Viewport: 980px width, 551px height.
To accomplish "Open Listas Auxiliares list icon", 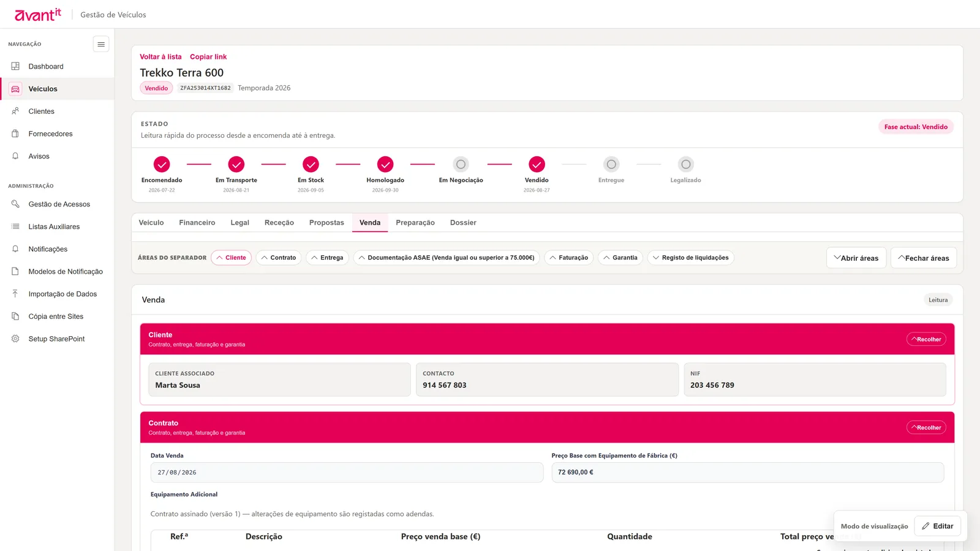I will pyautogui.click(x=15, y=227).
